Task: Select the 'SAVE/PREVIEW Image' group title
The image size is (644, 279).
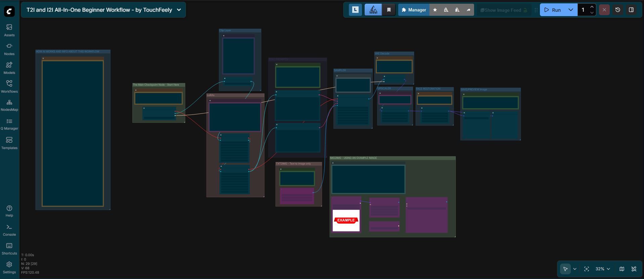Action: point(474,90)
